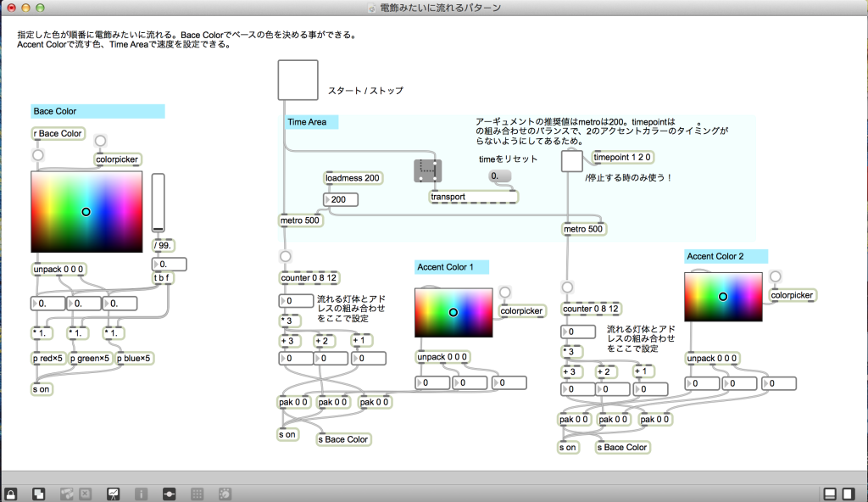Click the dotted-circle audio icon in the toolbar
This screenshot has width=868, height=502.
coord(225,493)
